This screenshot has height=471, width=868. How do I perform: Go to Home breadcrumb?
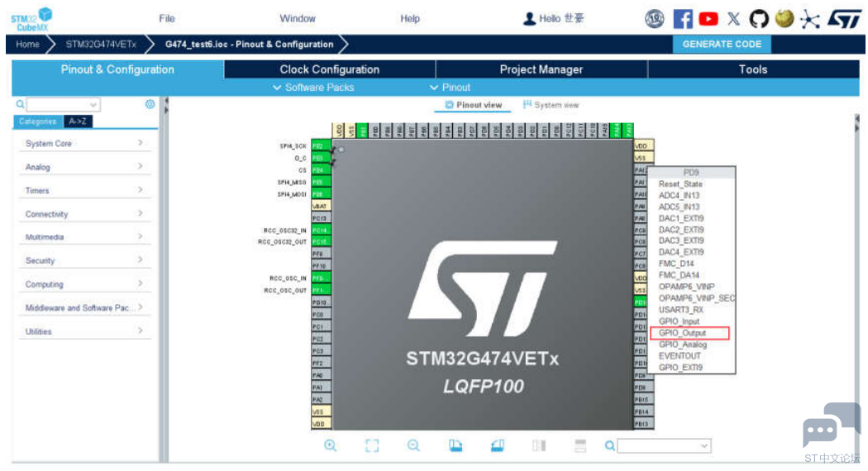[27, 45]
